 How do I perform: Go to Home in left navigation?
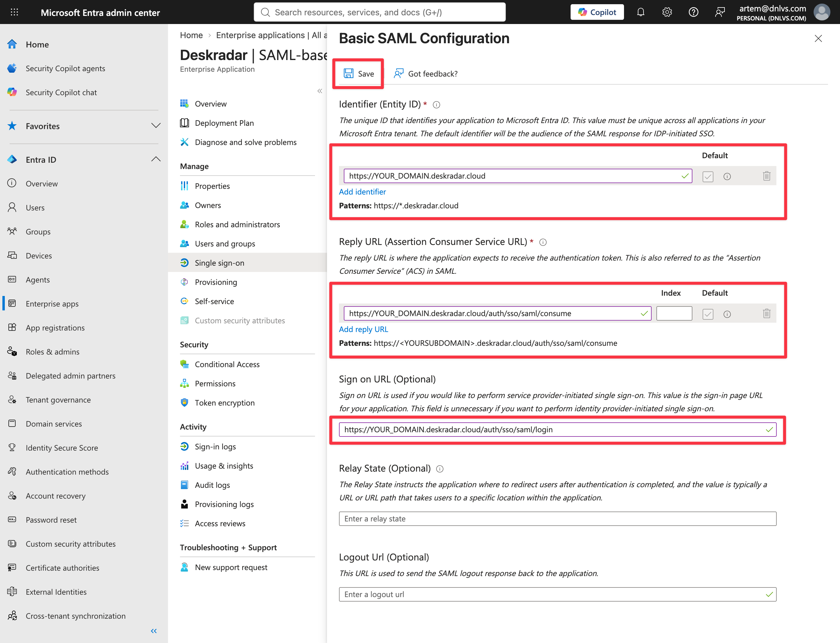pyautogui.click(x=37, y=44)
